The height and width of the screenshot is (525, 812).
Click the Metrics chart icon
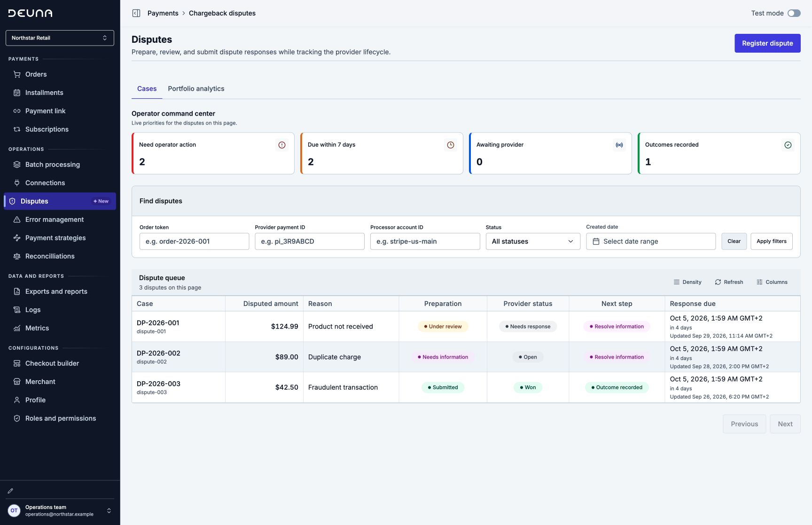(x=17, y=328)
